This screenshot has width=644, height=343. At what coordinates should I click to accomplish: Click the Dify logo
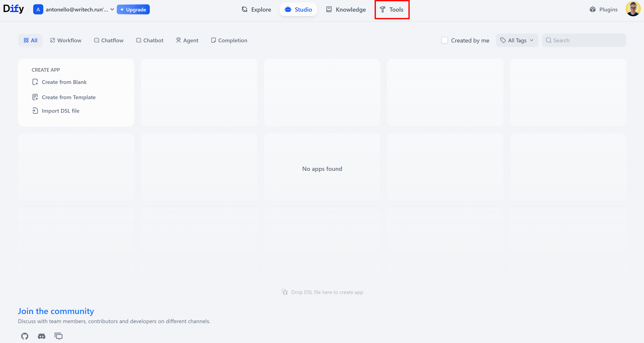pos(14,9)
